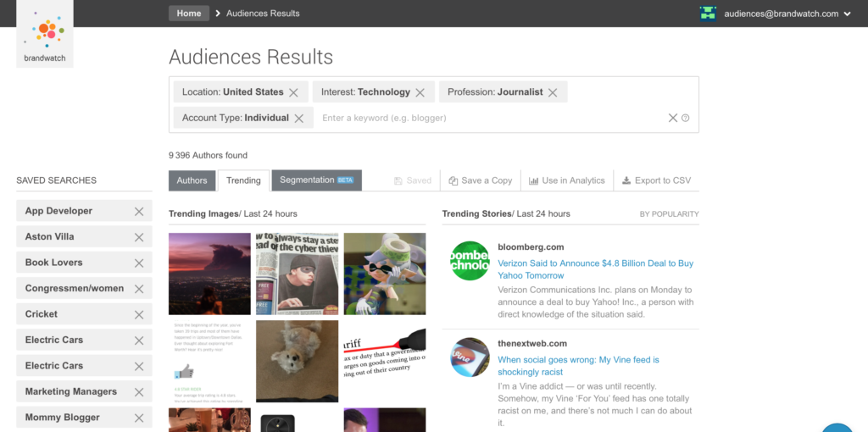Delete the Cricket saved search
Image resolution: width=868 pixels, height=432 pixels.
coord(139,314)
